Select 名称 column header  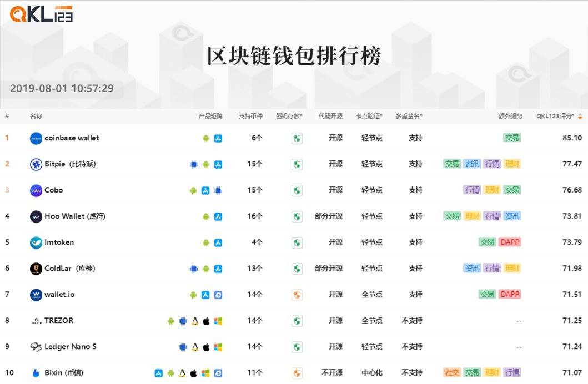[x=36, y=116]
